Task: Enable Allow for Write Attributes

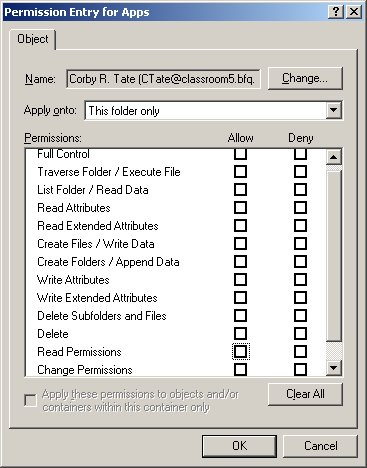Action: coord(240,280)
